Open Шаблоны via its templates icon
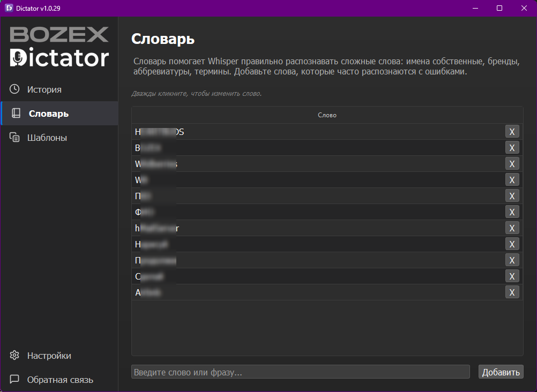Viewport: 537px width, 392px height. 14,137
